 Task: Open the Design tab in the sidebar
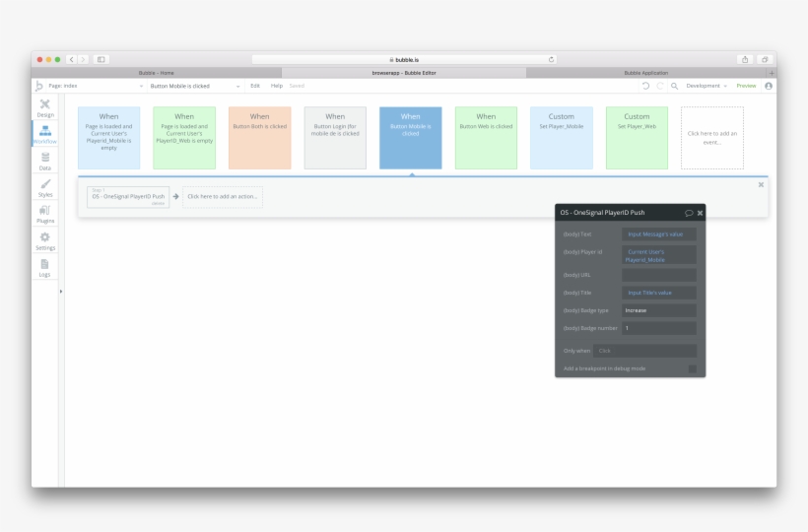(45, 107)
